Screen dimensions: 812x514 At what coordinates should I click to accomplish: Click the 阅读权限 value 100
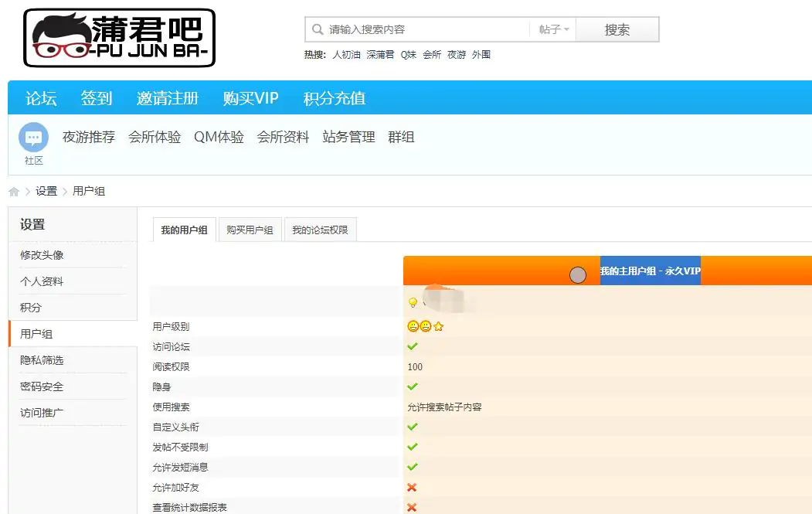click(415, 367)
